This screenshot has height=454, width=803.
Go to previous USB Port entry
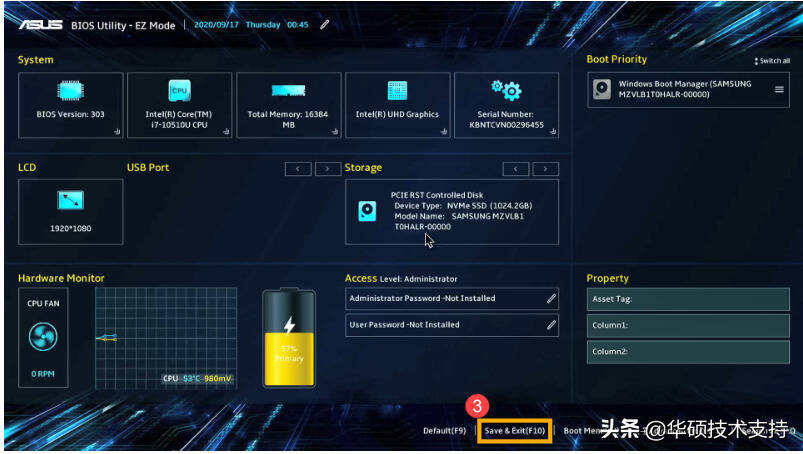tap(298, 169)
